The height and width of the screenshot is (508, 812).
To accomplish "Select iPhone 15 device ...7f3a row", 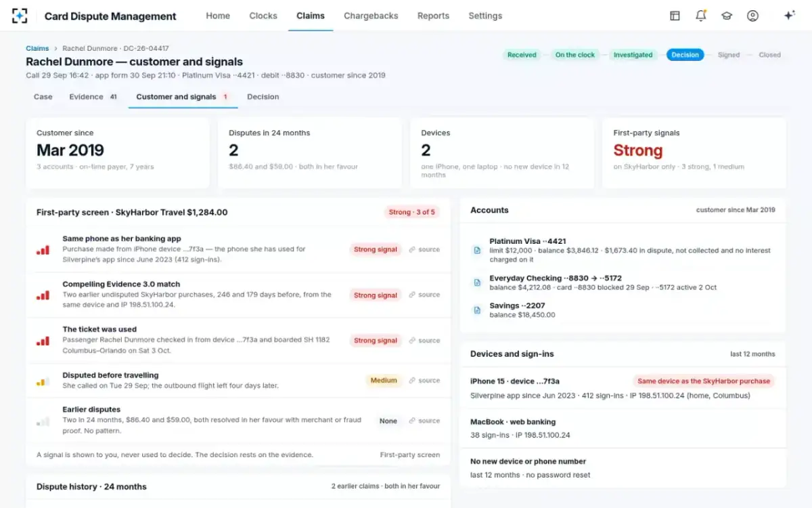I will click(623, 388).
